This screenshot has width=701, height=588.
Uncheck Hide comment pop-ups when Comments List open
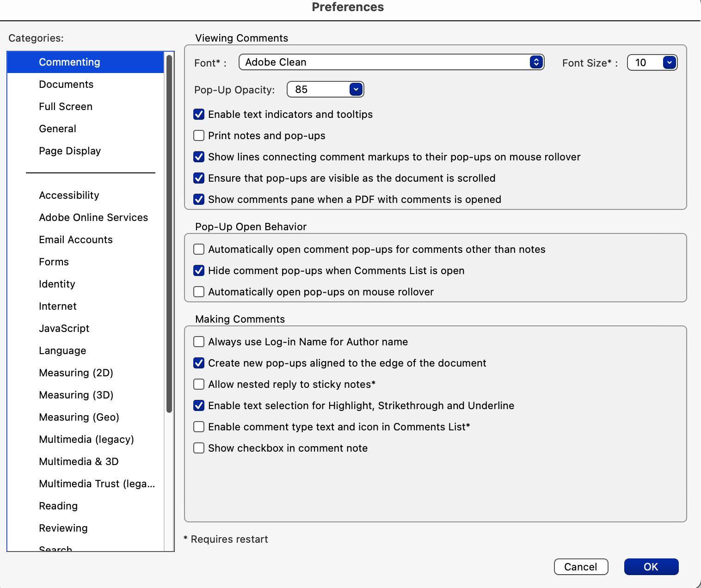[x=199, y=270]
